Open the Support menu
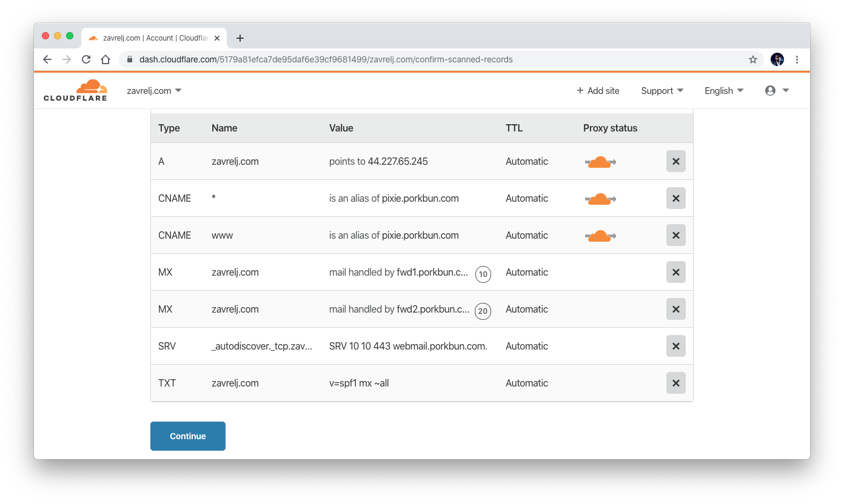844x504 pixels. point(662,91)
